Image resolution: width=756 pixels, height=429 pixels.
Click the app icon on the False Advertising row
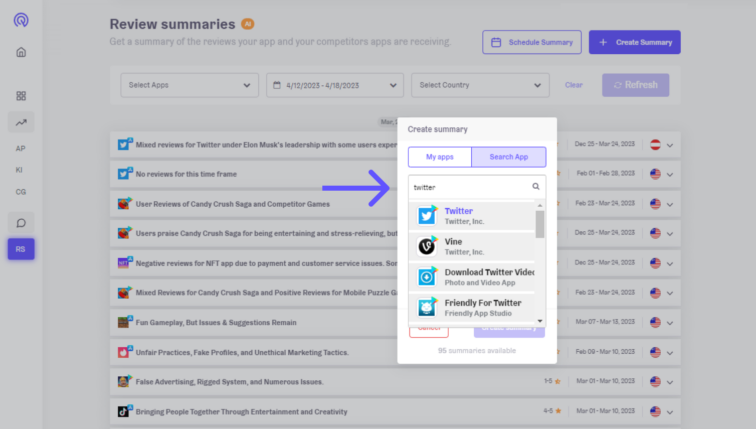[125, 381]
